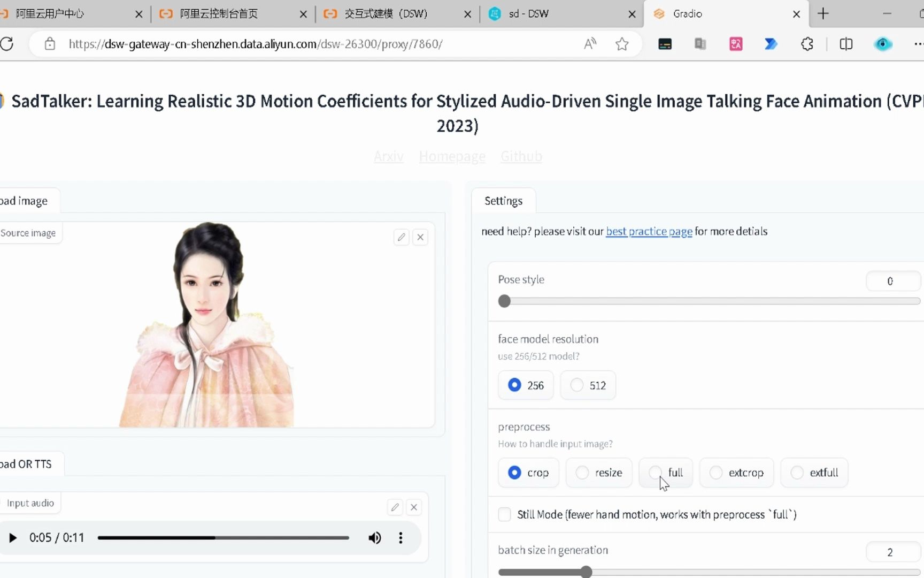Open the grey document extension icon
Viewport: 924px width, 578px height.
point(700,44)
